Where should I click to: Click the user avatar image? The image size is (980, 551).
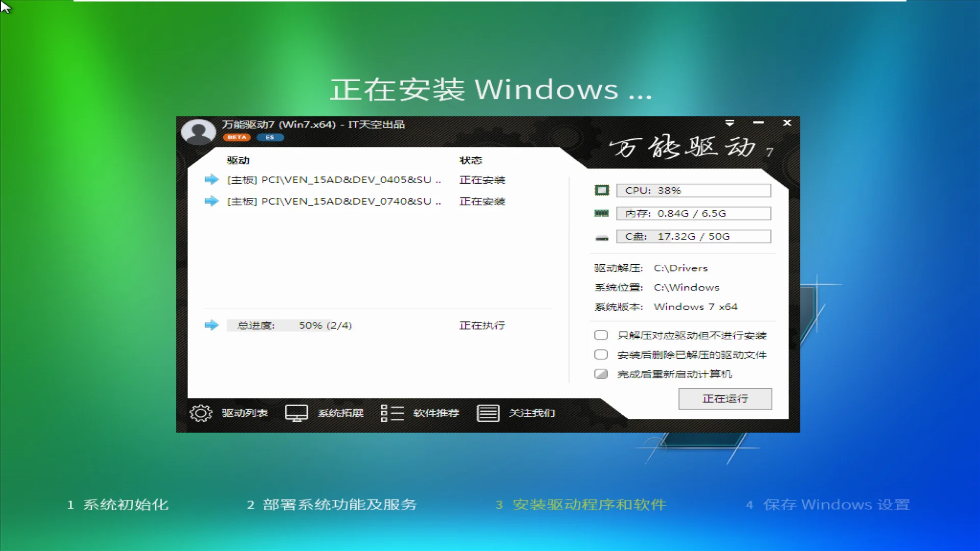pyautogui.click(x=198, y=131)
